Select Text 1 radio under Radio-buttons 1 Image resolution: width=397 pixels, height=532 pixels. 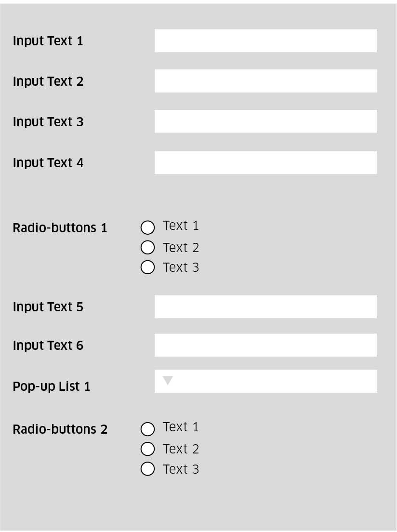pyautogui.click(x=147, y=227)
